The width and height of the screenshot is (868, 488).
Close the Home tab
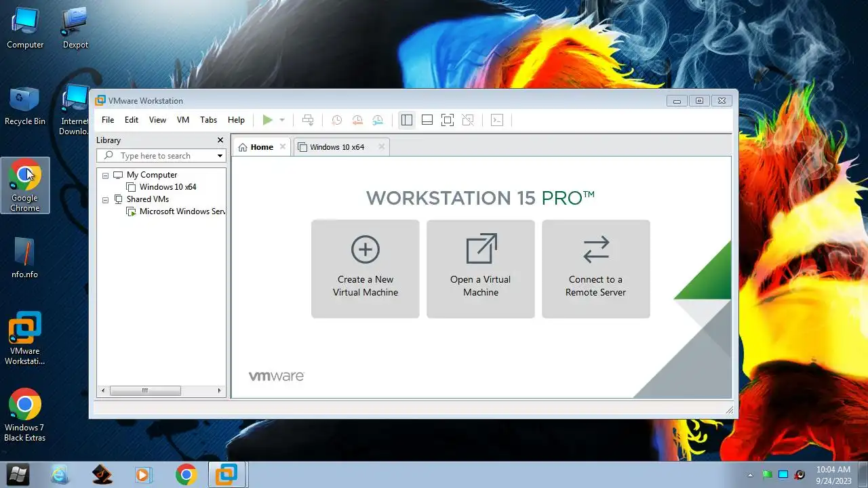283,146
